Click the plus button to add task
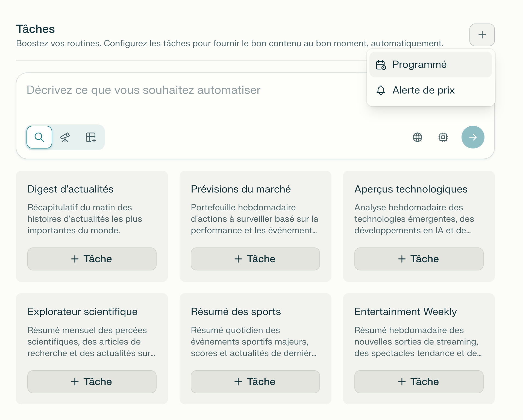 point(482,35)
